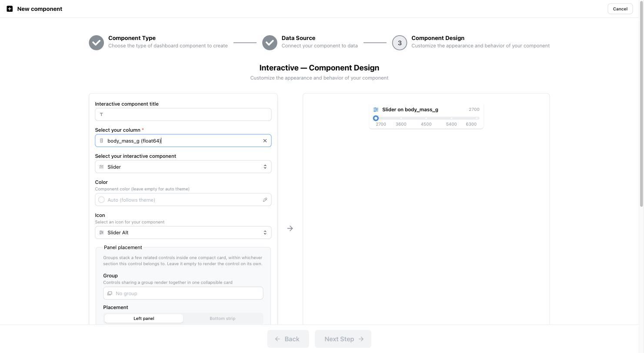Click the Data Source step label
Screen dimensions: 644x353
[x=298, y=38]
